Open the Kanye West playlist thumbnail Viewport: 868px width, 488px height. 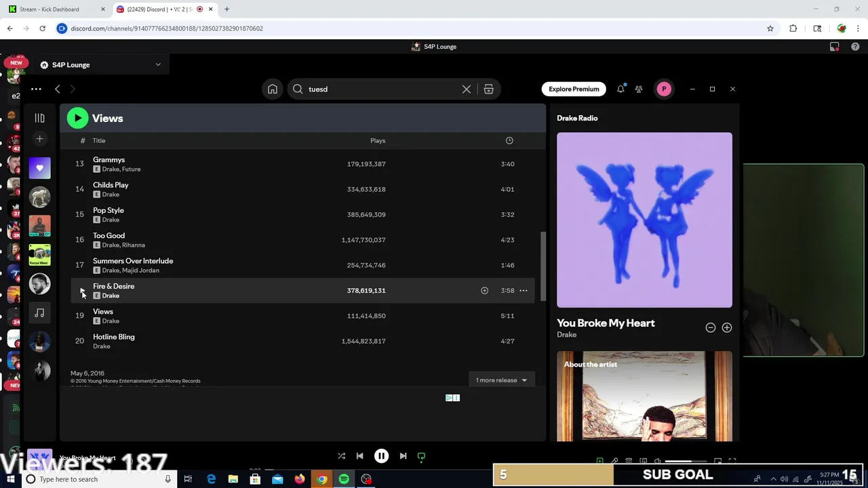pyautogui.click(x=39, y=255)
